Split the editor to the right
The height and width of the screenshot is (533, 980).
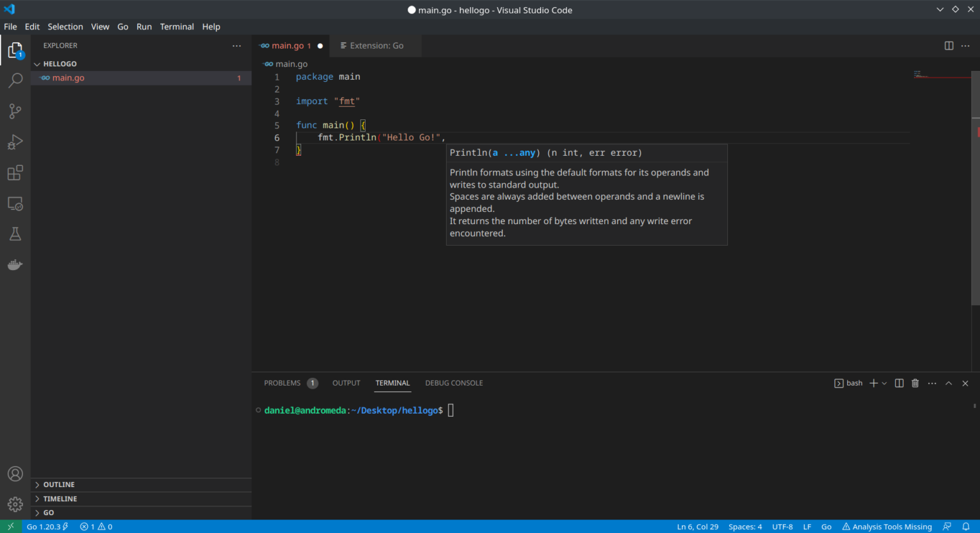949,46
